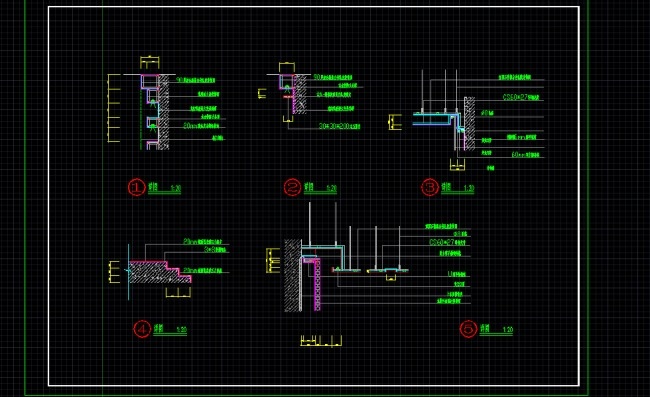650x397 pixels.
Task: Select the 1:20 scale text beside marker 3
Action: click(x=468, y=188)
